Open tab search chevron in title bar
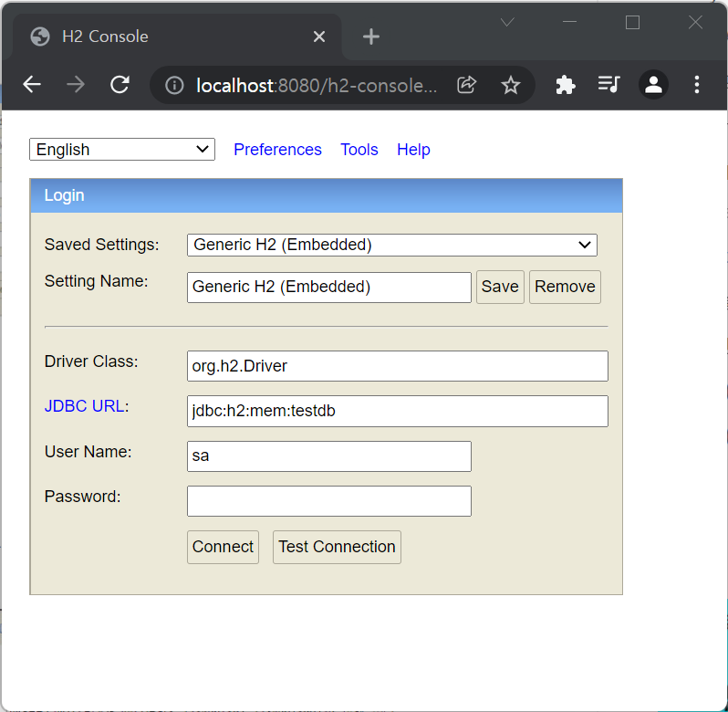Viewport: 728px width, 712px height. (507, 22)
